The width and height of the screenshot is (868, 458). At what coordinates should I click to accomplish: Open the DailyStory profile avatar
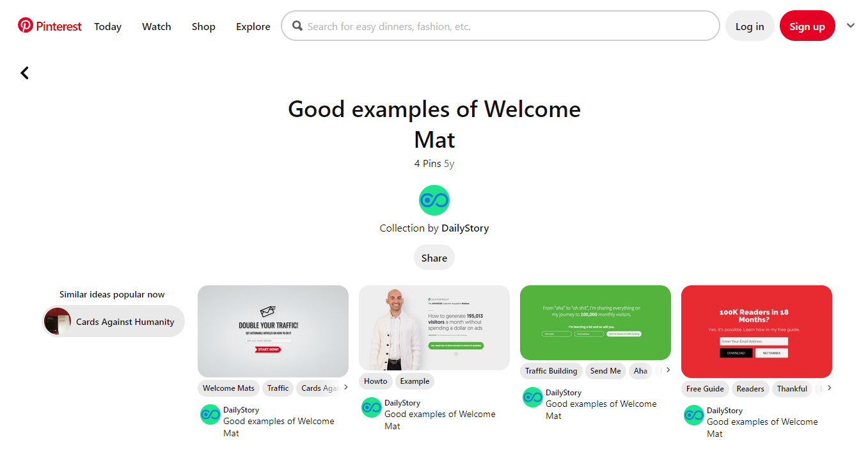[x=434, y=200]
